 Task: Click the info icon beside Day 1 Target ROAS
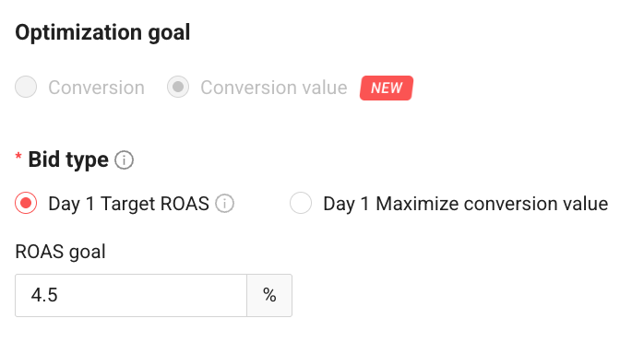224,204
